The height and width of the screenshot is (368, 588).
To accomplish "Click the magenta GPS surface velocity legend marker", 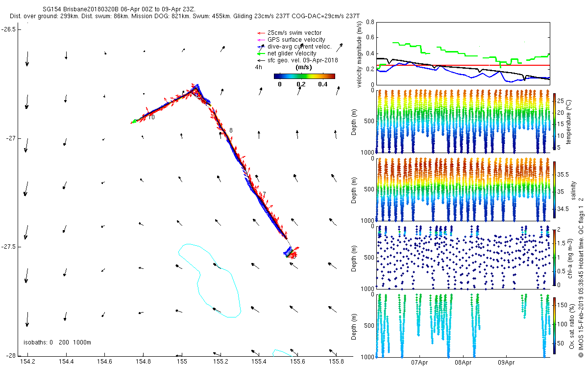I will (259, 40).
